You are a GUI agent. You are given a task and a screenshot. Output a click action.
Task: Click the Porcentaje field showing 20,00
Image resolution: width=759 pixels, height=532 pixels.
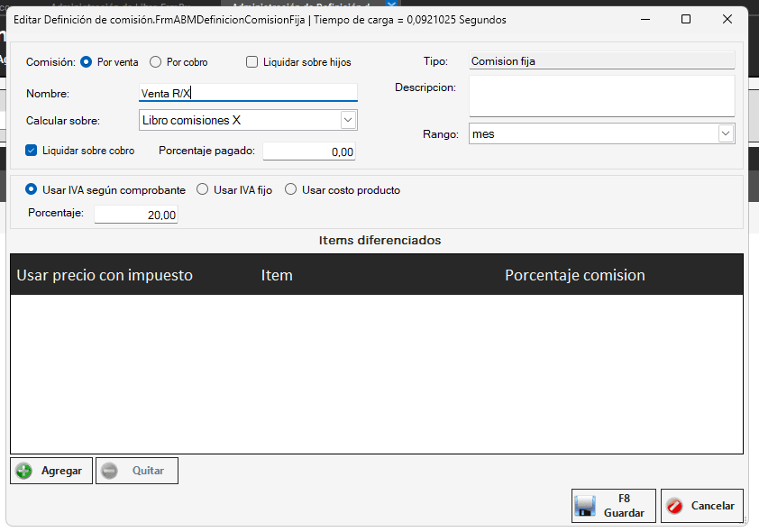[136, 215]
